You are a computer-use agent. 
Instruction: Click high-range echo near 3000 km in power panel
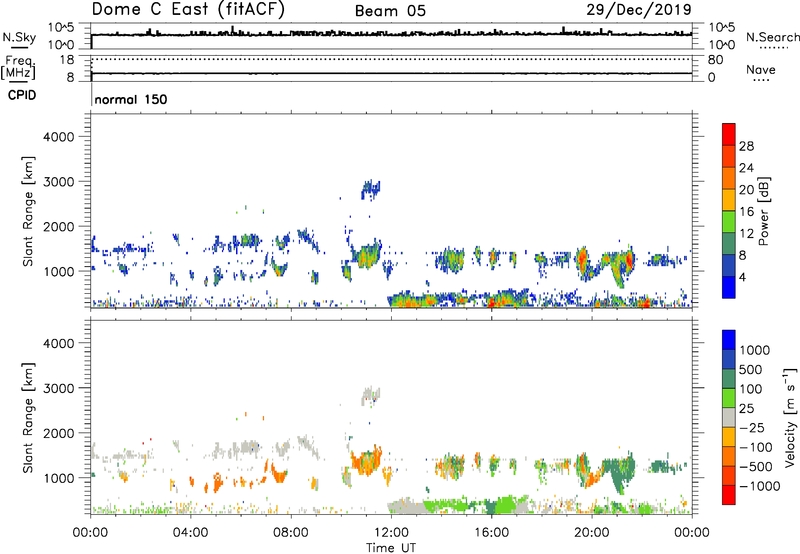(x=370, y=189)
